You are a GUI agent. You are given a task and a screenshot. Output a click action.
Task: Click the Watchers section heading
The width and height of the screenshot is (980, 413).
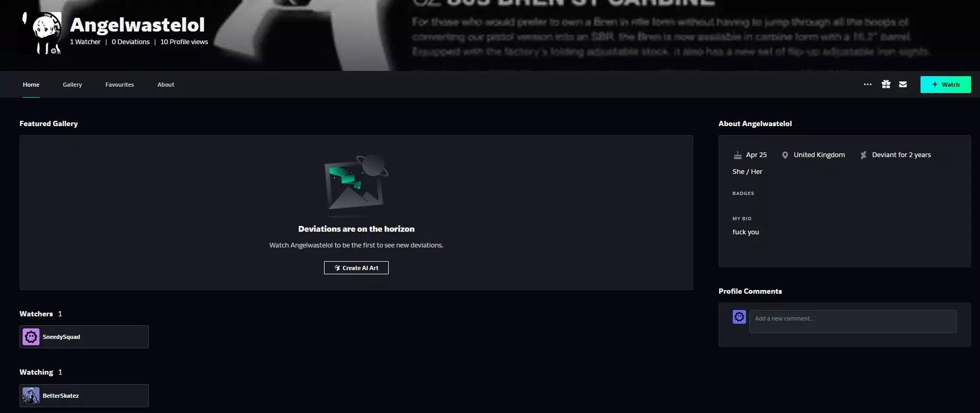coord(36,314)
